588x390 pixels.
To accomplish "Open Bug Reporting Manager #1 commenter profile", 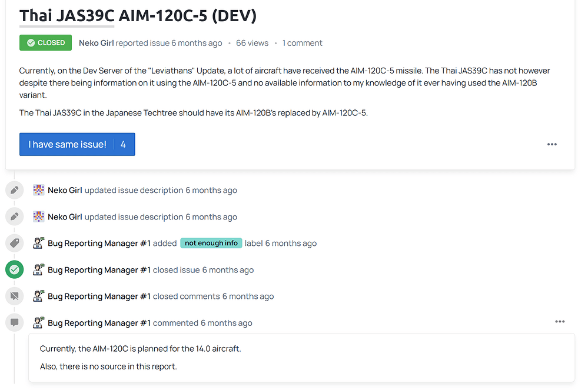I will (x=99, y=323).
